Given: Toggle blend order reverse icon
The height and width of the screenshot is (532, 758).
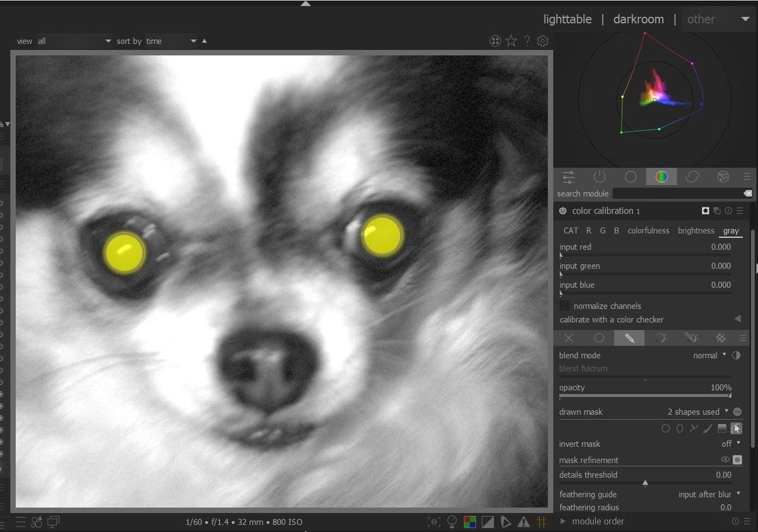Looking at the screenshot, I should [x=736, y=356].
